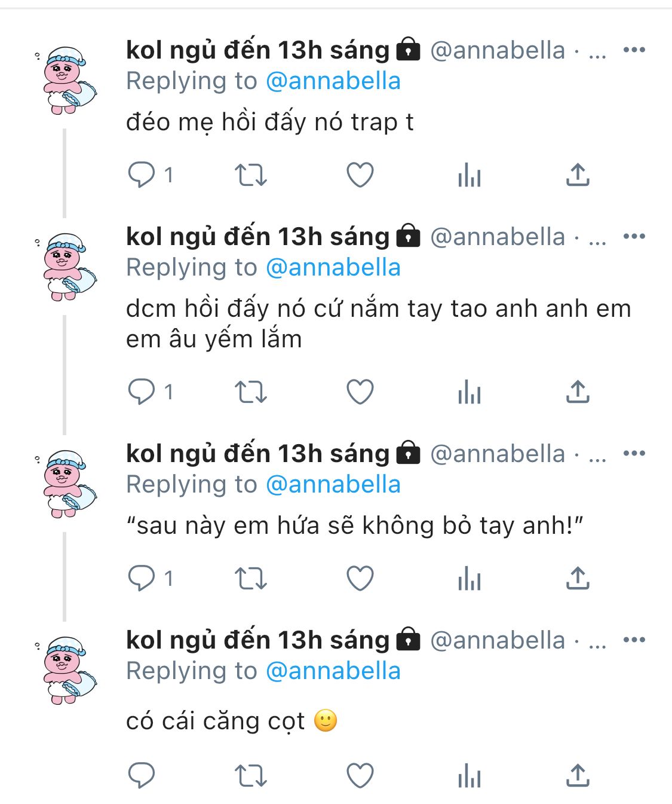672x804 pixels.
Task: Open the display name on the "sau này" tweet
Action: coord(257,454)
